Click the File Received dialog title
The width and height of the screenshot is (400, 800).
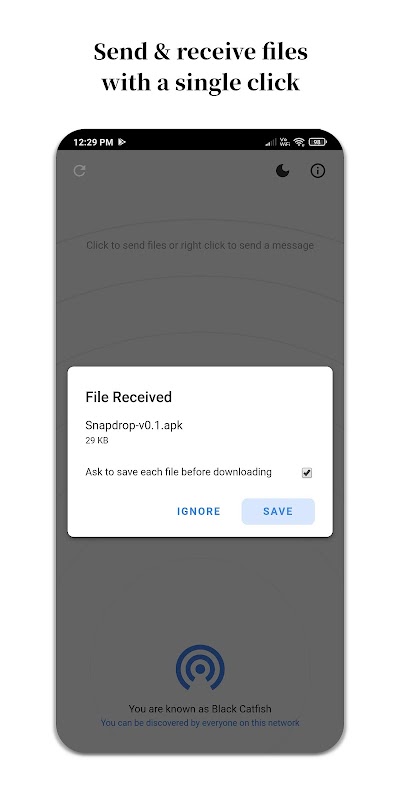click(x=129, y=397)
